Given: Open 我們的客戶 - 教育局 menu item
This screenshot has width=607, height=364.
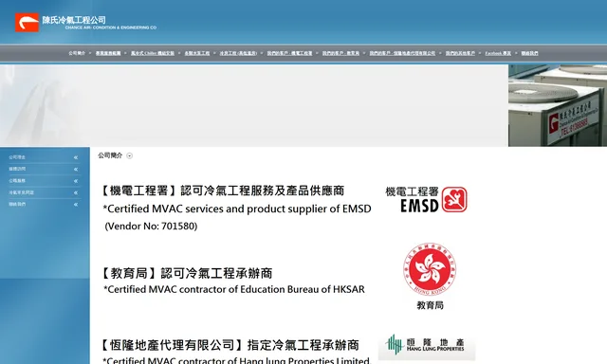Looking at the screenshot, I should coord(340,53).
